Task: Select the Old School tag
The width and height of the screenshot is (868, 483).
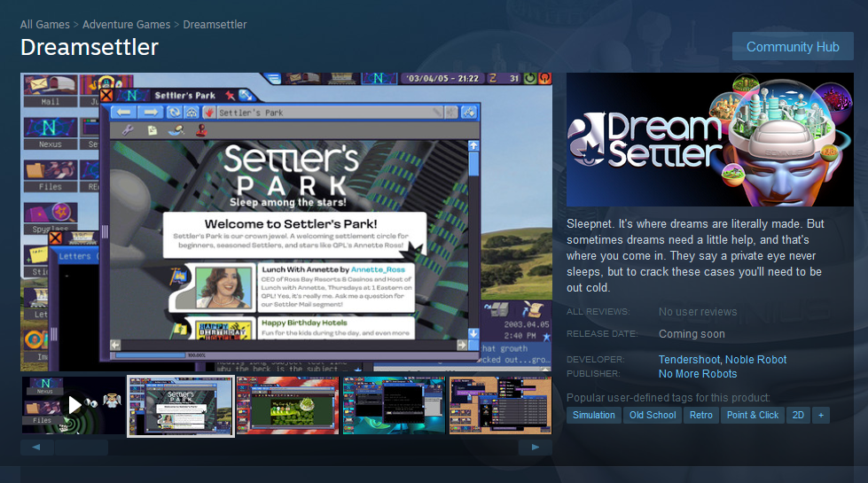Action: [652, 415]
